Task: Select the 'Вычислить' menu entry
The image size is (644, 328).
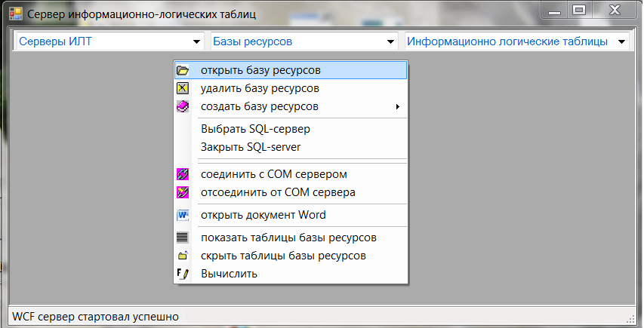Action: 291,274
